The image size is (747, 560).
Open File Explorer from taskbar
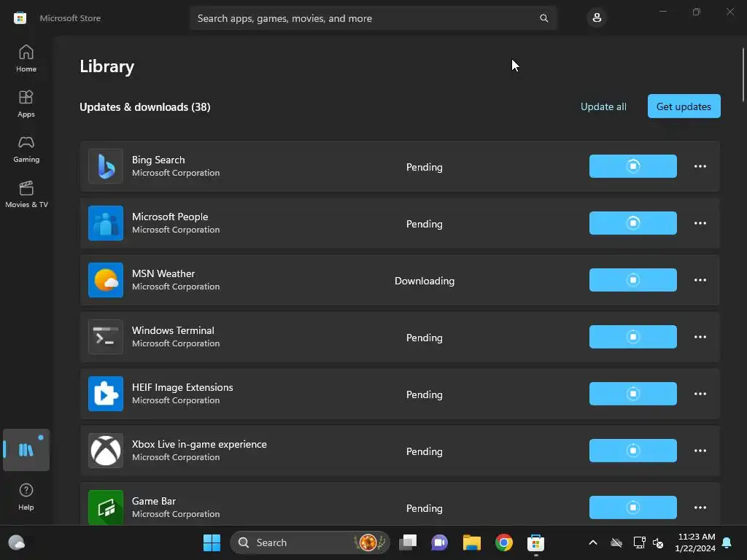coord(472,542)
